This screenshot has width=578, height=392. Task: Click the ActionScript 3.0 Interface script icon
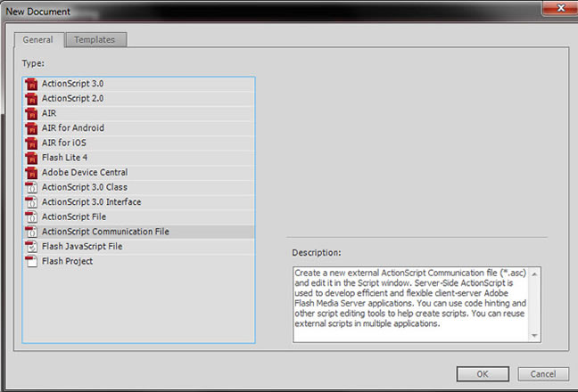pos(31,202)
